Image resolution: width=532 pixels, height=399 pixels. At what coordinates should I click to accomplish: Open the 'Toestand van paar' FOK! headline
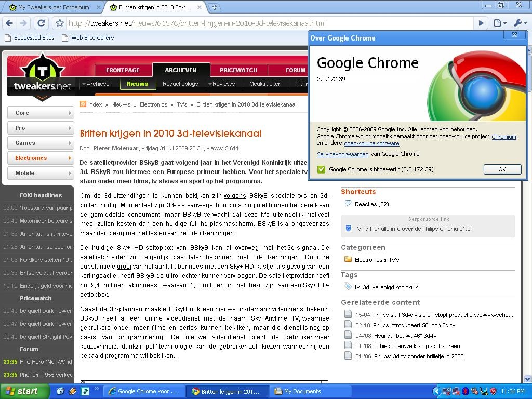pos(46,208)
